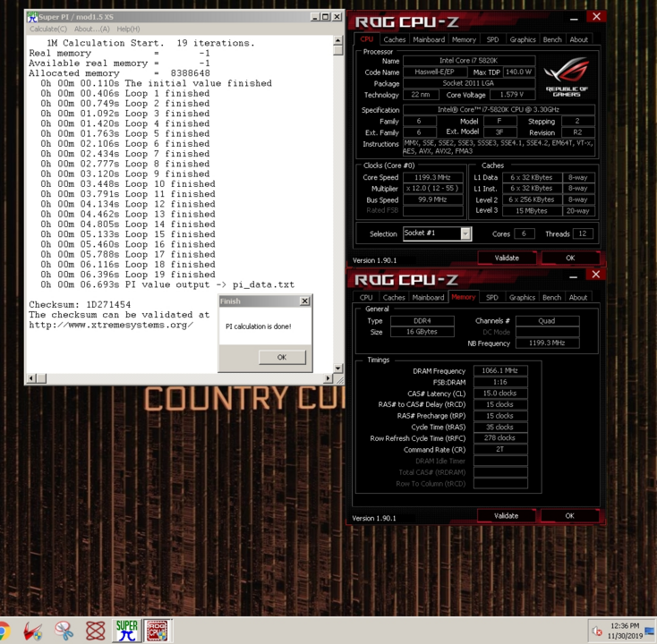Switch to CPU tab in lower CPU-Z
The height and width of the screenshot is (644, 657).
click(366, 297)
